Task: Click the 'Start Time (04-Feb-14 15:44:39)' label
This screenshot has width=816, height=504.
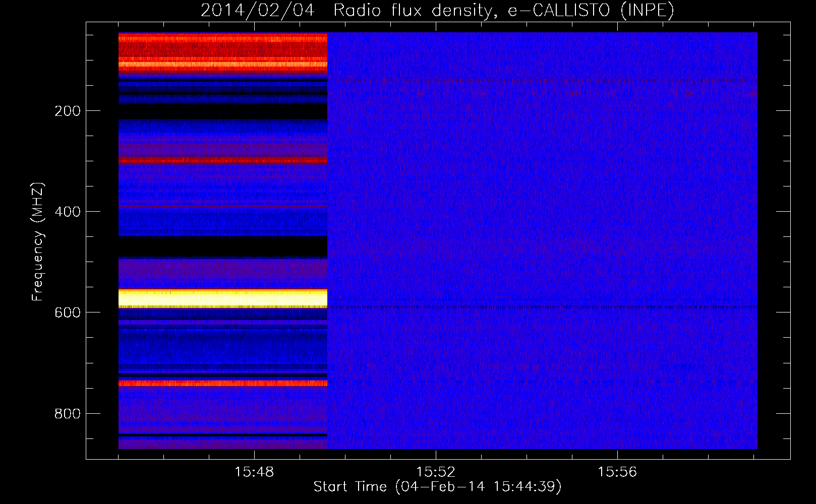Action: coord(437,487)
